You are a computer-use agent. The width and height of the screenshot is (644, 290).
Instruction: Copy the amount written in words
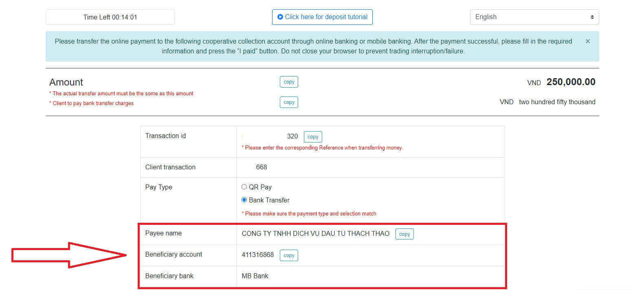point(289,102)
